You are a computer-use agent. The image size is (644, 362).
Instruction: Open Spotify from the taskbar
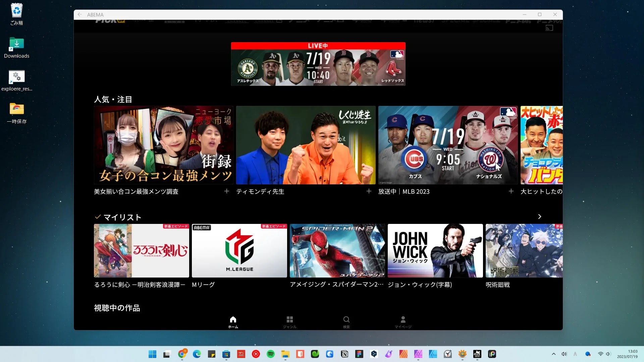click(x=271, y=354)
